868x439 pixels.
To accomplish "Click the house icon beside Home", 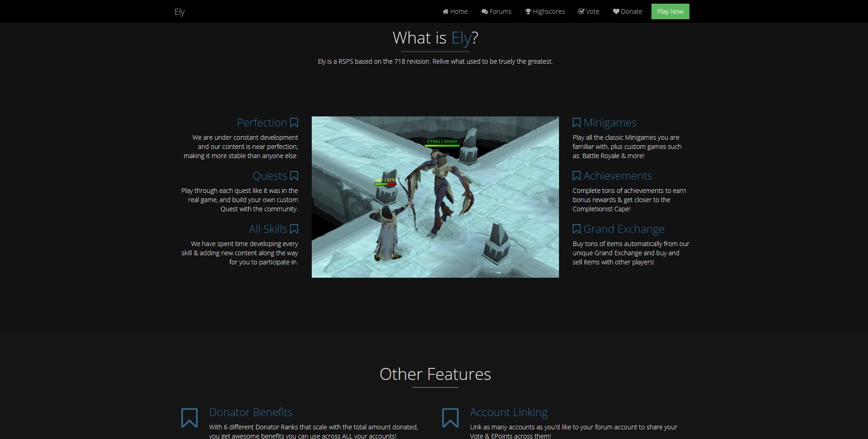I will click(x=445, y=11).
